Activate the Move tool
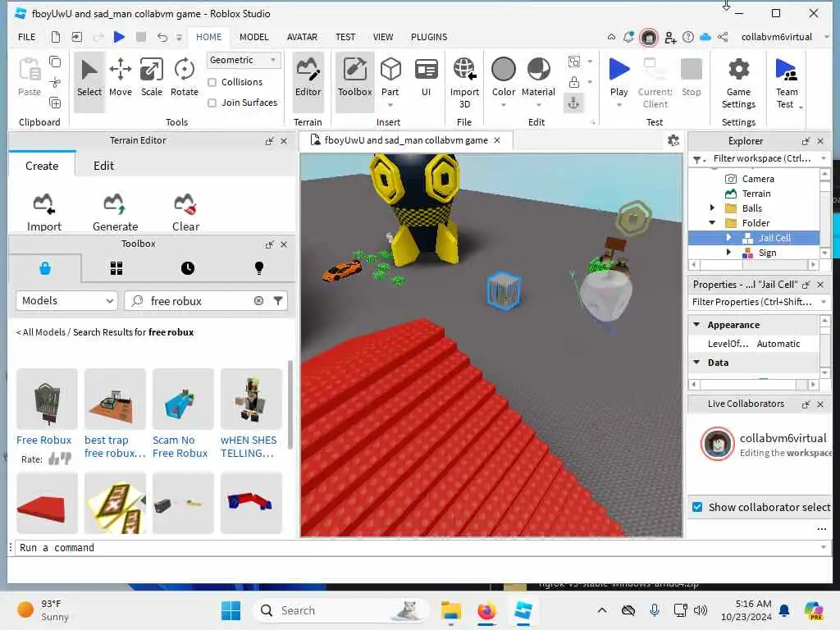 point(120,78)
